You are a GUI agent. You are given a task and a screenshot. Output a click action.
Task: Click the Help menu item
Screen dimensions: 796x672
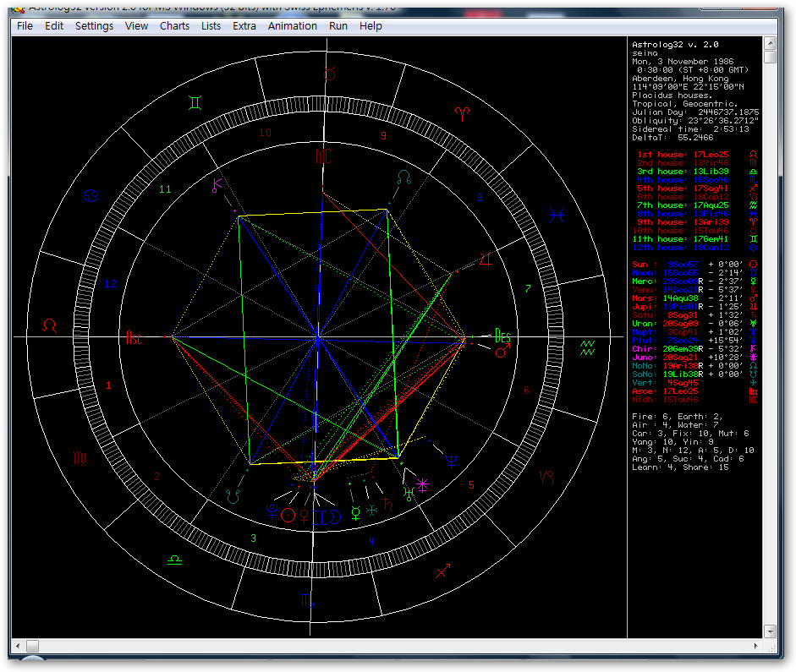[x=371, y=26]
